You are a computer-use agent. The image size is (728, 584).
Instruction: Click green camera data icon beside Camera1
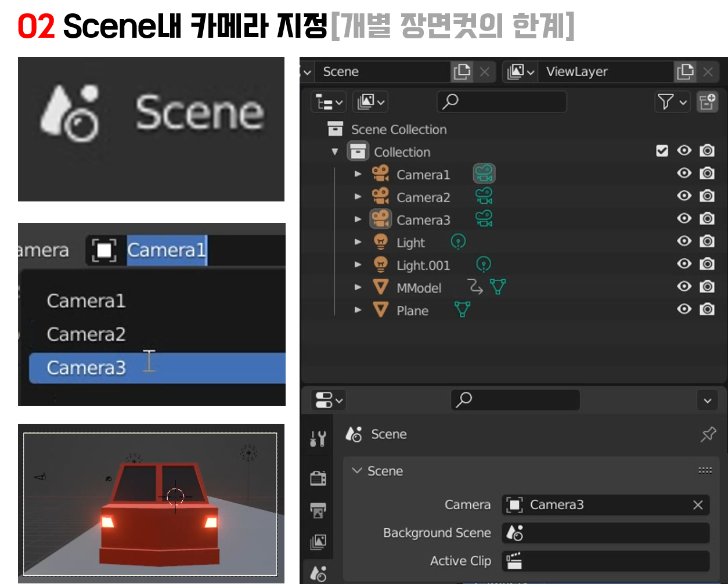484,173
